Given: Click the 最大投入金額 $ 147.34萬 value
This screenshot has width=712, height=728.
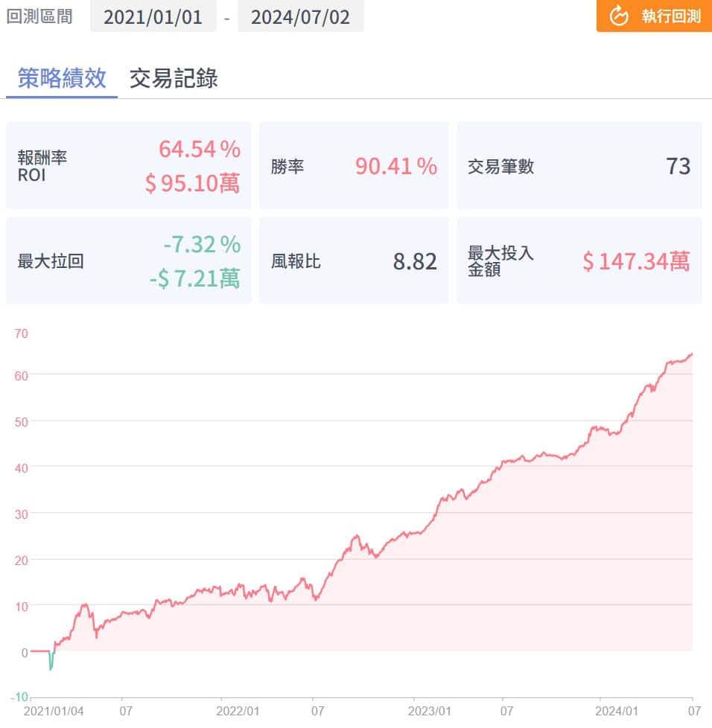Looking at the screenshot, I should tap(635, 261).
